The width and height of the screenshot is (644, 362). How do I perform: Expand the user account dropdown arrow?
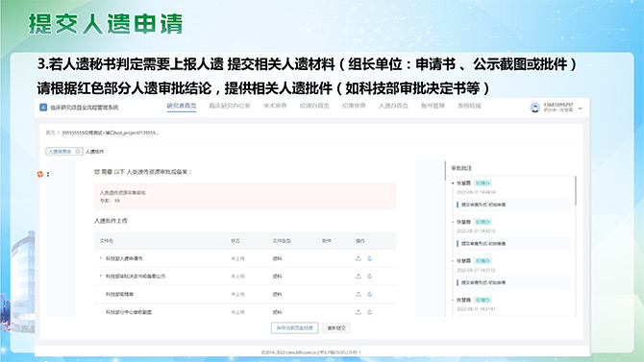(580, 109)
